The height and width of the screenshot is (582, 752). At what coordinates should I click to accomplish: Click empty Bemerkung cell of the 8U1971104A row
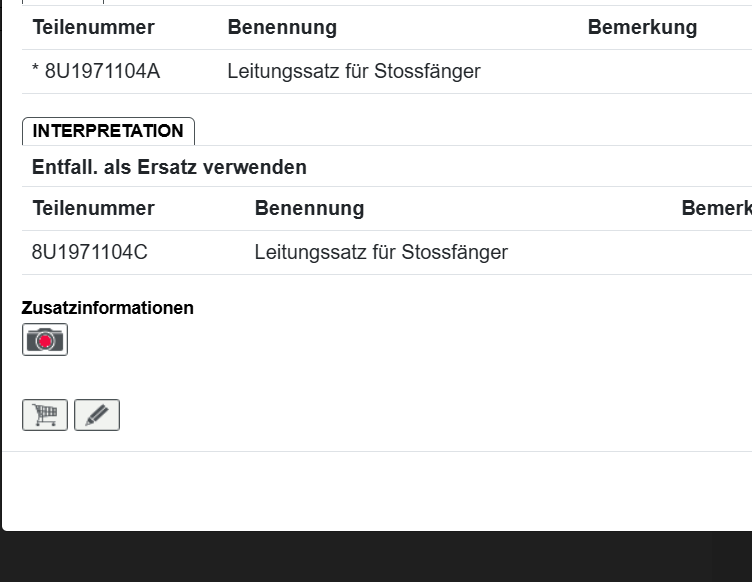(660, 72)
